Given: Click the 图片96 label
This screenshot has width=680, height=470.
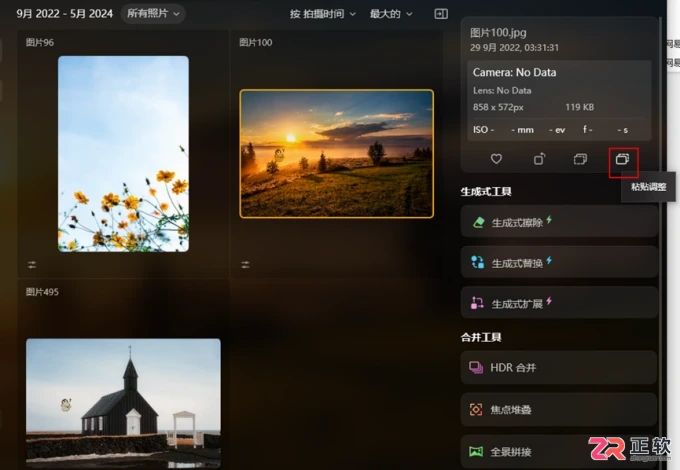Looking at the screenshot, I should point(40,42).
